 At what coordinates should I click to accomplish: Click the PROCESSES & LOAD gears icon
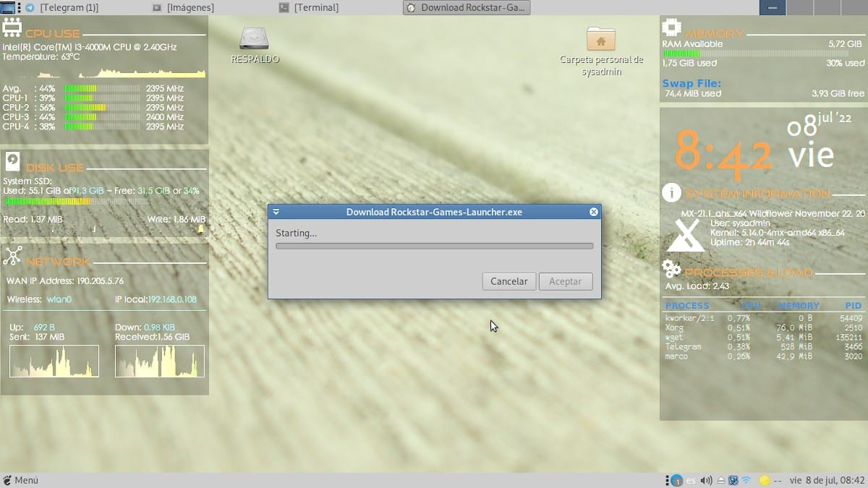[x=672, y=270]
